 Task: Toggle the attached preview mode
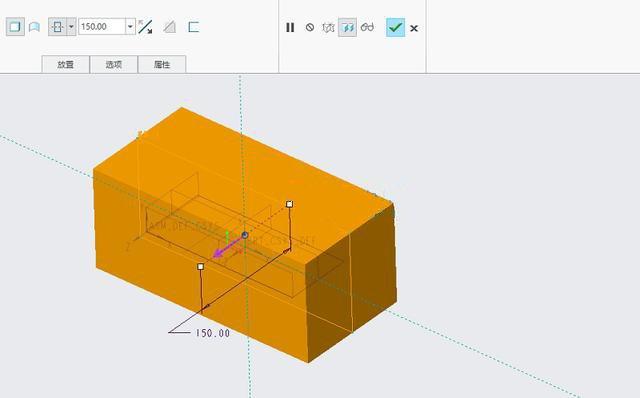click(347, 27)
